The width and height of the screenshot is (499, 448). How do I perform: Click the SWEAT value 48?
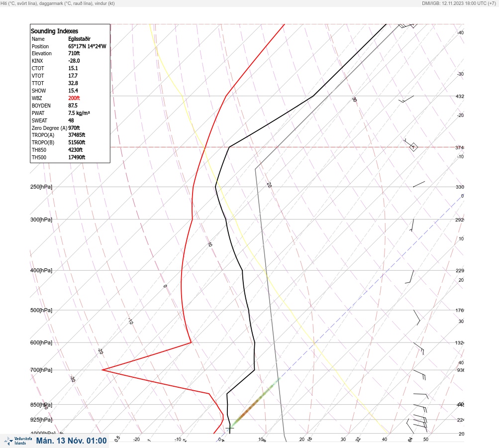[x=71, y=120]
